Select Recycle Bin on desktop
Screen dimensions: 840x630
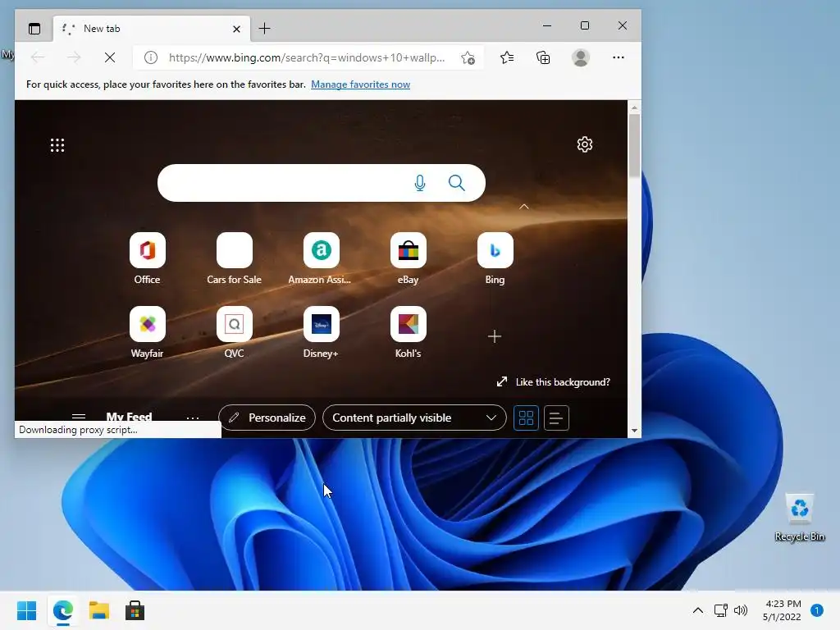(x=799, y=517)
